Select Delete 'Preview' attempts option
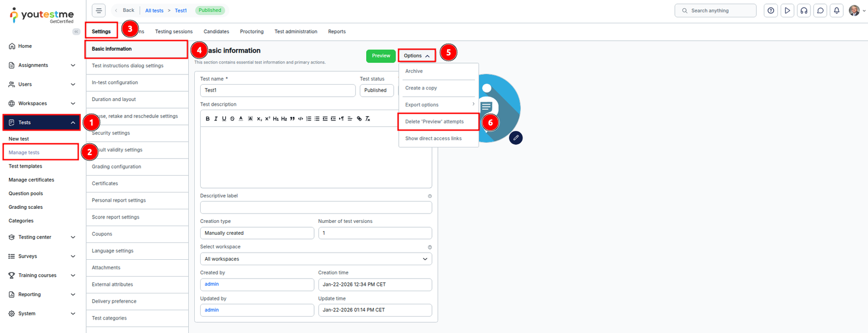Viewport: 868px width, 333px height. coord(435,121)
